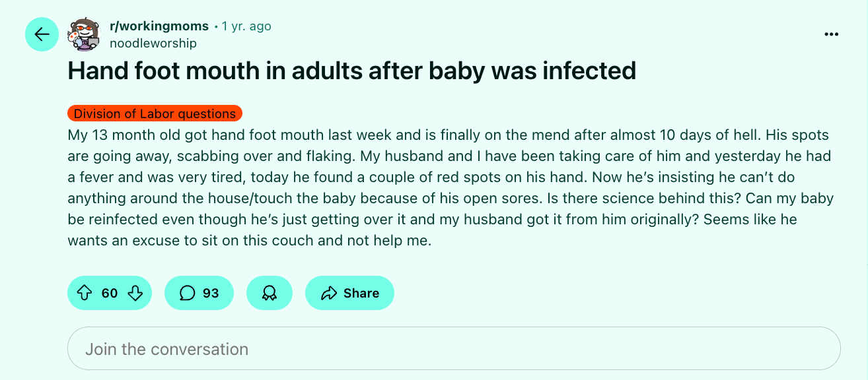Upvote the post
This screenshot has height=380, width=868.
pyautogui.click(x=85, y=293)
